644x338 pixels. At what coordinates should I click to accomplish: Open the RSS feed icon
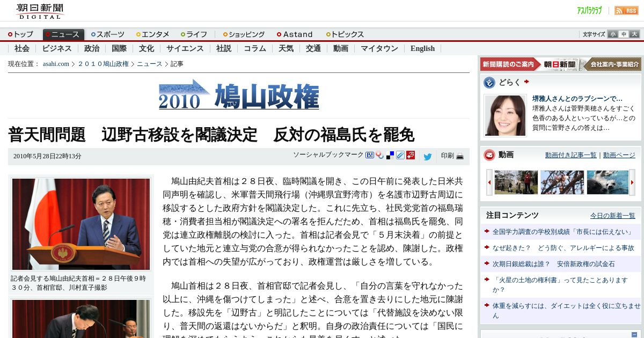626,10
